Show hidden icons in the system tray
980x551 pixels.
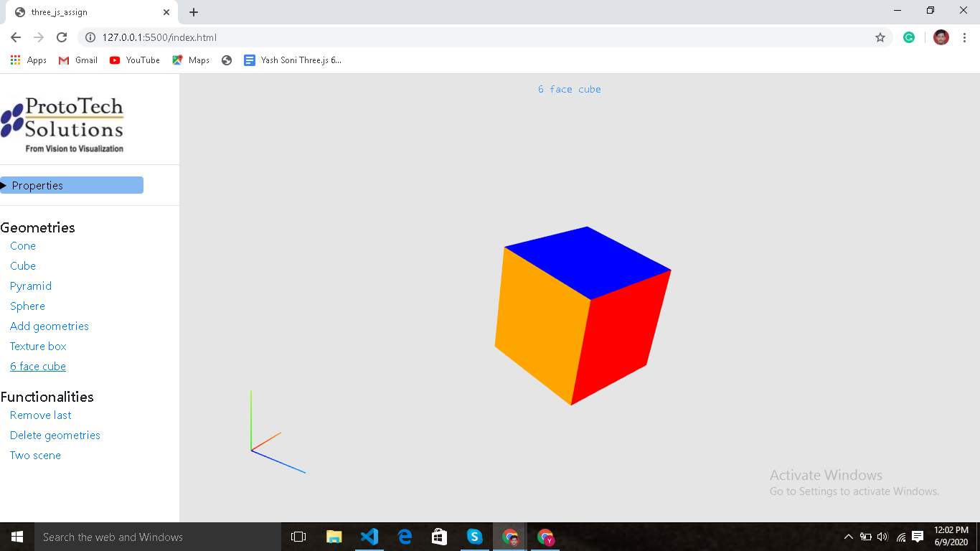(848, 536)
